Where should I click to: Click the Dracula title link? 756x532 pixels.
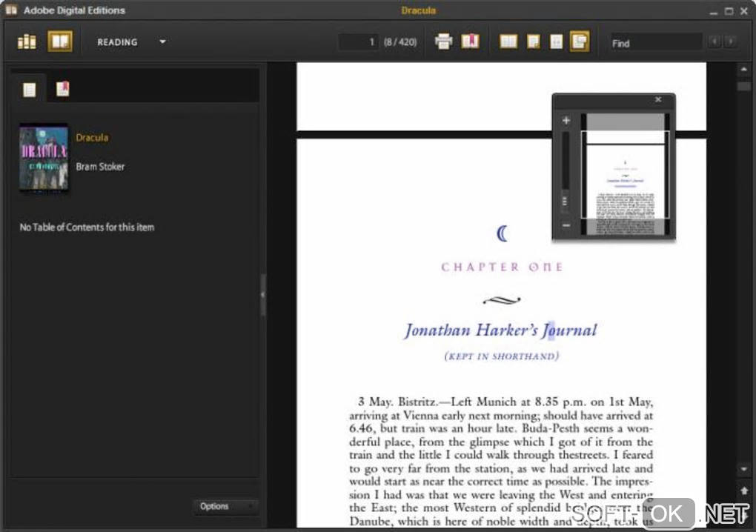pos(92,138)
